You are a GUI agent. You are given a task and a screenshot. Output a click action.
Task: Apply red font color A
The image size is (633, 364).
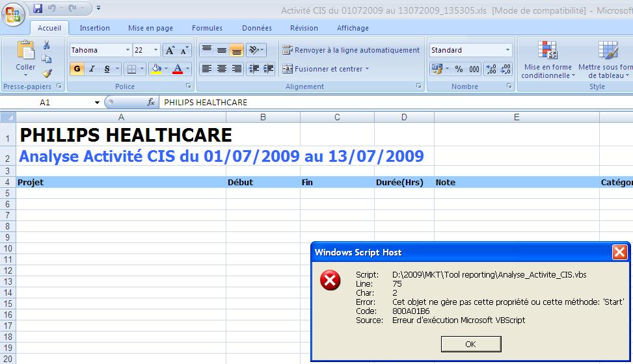[178, 69]
